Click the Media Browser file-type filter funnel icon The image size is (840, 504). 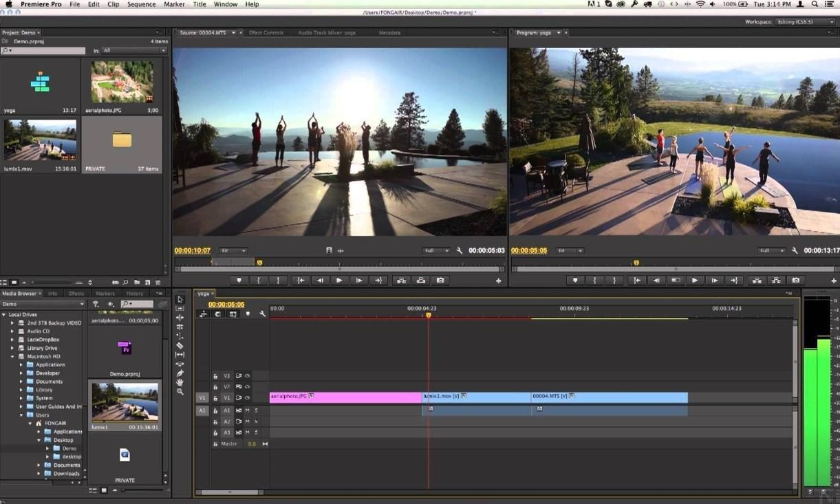tap(96, 304)
